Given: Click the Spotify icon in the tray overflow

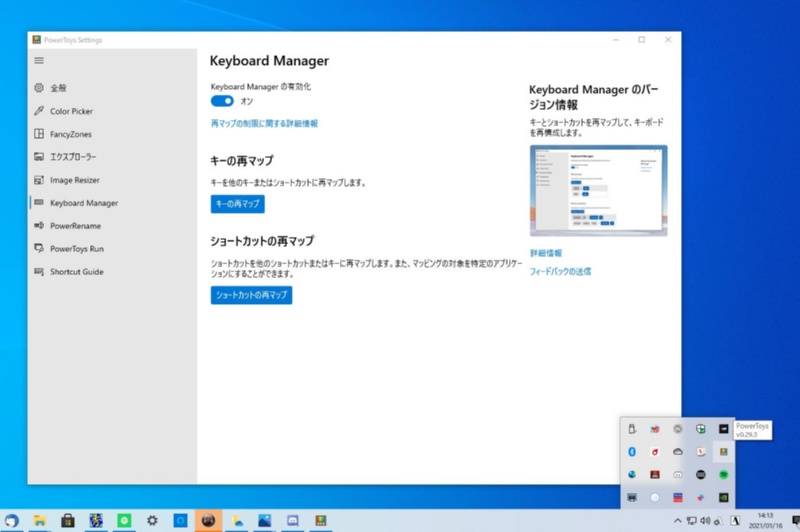Looking at the screenshot, I should tap(724, 474).
